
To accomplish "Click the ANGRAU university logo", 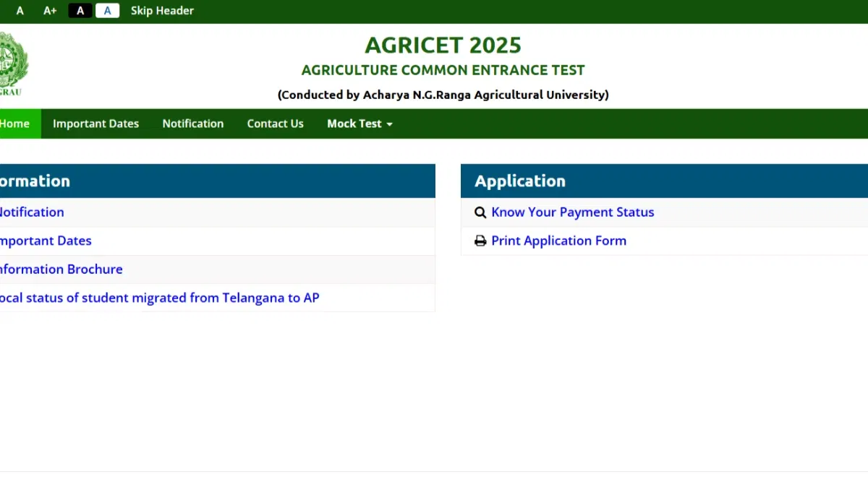I will tap(12, 64).
